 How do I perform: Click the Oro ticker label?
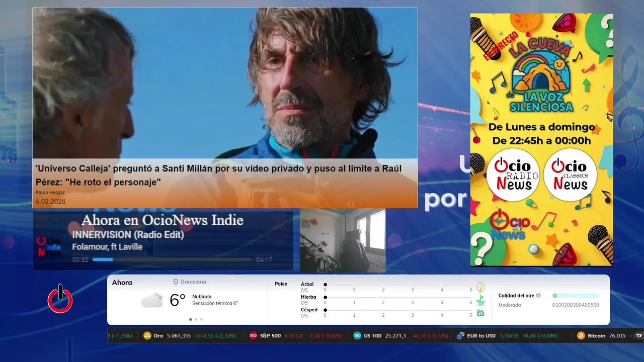158,335
